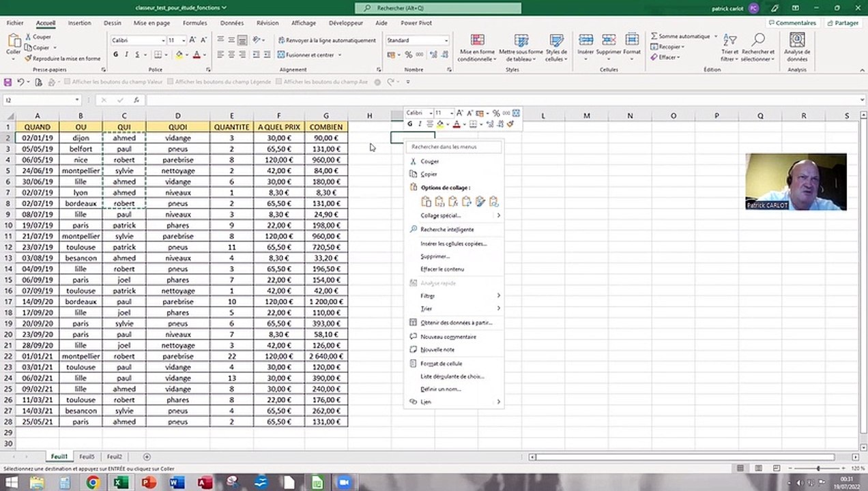
Task: Click format painter brush in mini toolbar
Action: pyautogui.click(x=510, y=124)
